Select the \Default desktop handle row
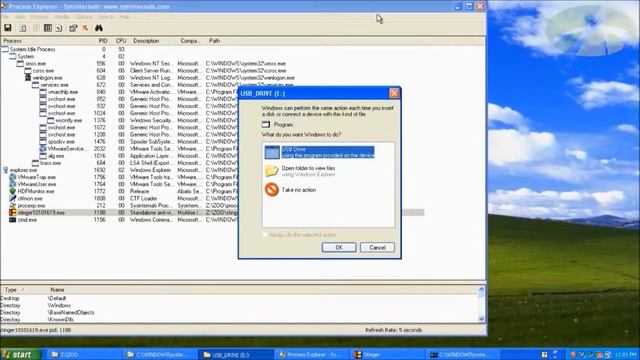The height and width of the screenshot is (360, 640). tap(239, 298)
